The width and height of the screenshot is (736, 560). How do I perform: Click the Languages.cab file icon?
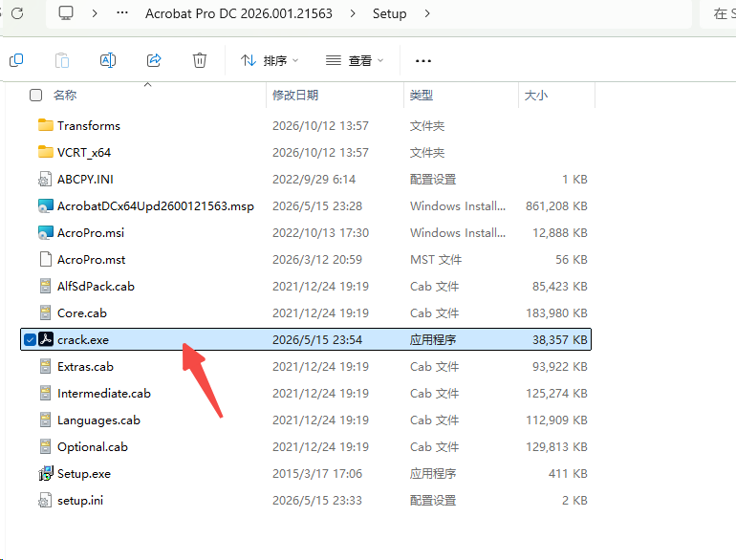tap(45, 420)
